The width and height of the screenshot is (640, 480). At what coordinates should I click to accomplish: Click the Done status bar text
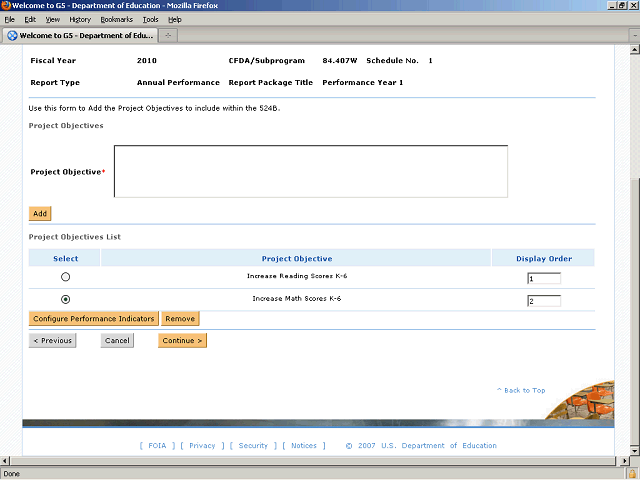pyautogui.click(x=11, y=474)
